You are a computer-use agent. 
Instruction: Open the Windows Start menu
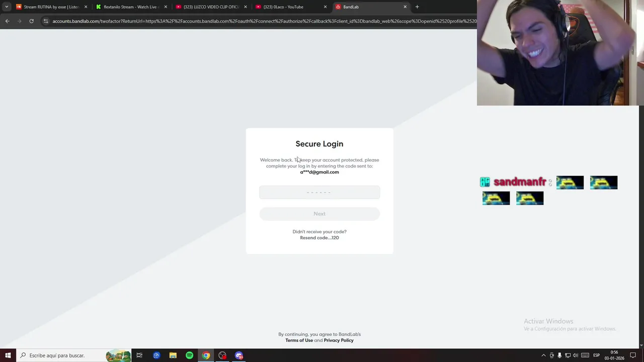pyautogui.click(x=8, y=355)
